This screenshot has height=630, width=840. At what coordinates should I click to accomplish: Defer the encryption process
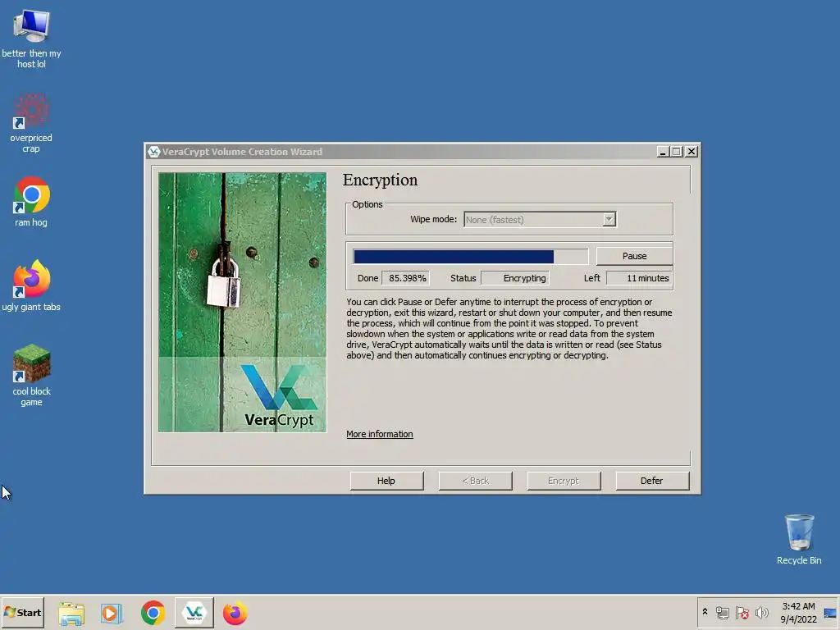click(x=652, y=481)
